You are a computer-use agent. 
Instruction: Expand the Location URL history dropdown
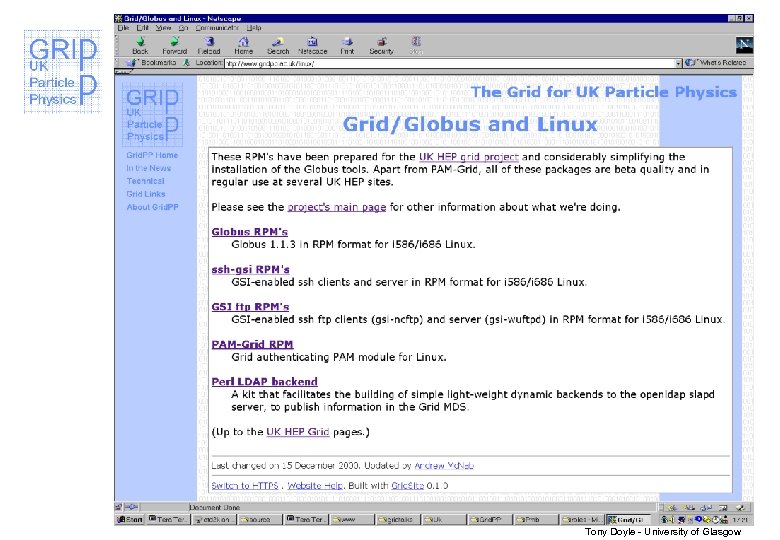[x=678, y=64]
